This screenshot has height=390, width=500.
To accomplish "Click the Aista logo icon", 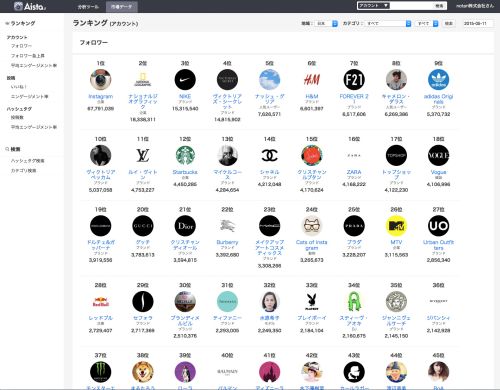I will pyautogui.click(x=18, y=6).
